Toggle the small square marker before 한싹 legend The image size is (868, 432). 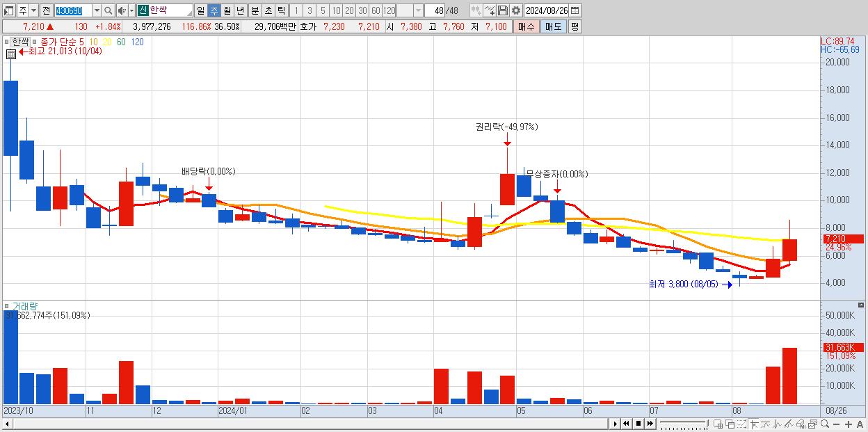click(8, 42)
